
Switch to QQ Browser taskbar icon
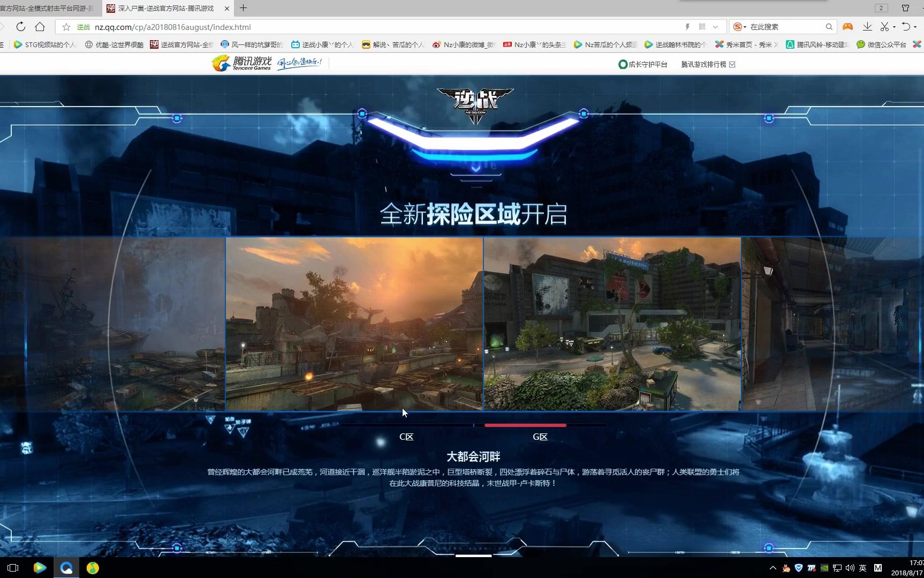(66, 568)
